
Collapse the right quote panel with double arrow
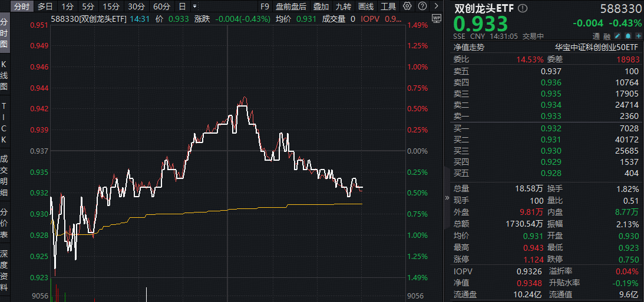coord(445,198)
